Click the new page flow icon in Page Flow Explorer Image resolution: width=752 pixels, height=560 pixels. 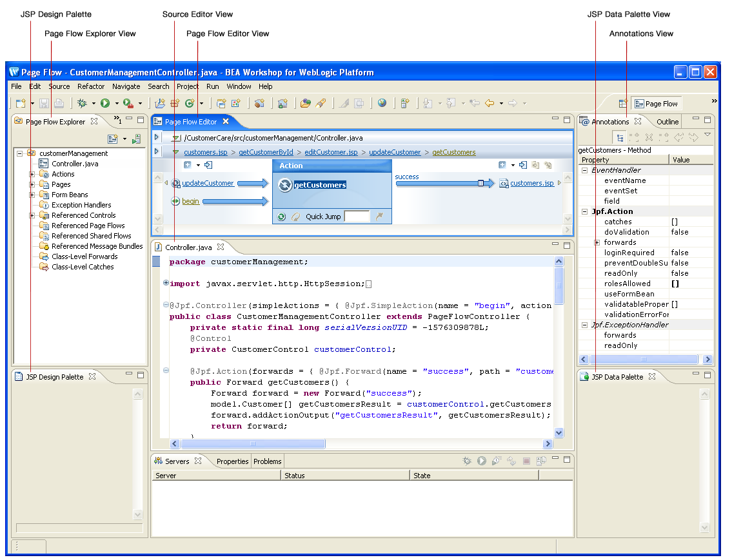pos(113,139)
